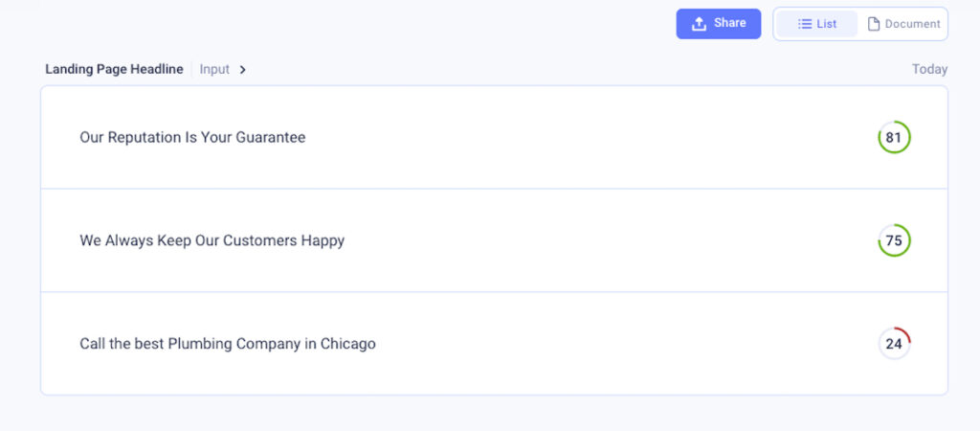The image size is (980, 431).
Task: Select "Call the best Plumbing Company" headline
Action: click(228, 344)
